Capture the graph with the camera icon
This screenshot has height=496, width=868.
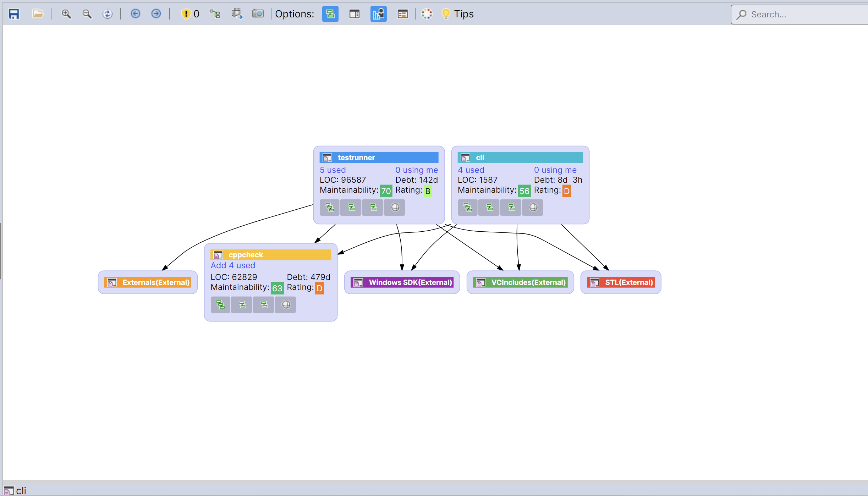pos(258,13)
